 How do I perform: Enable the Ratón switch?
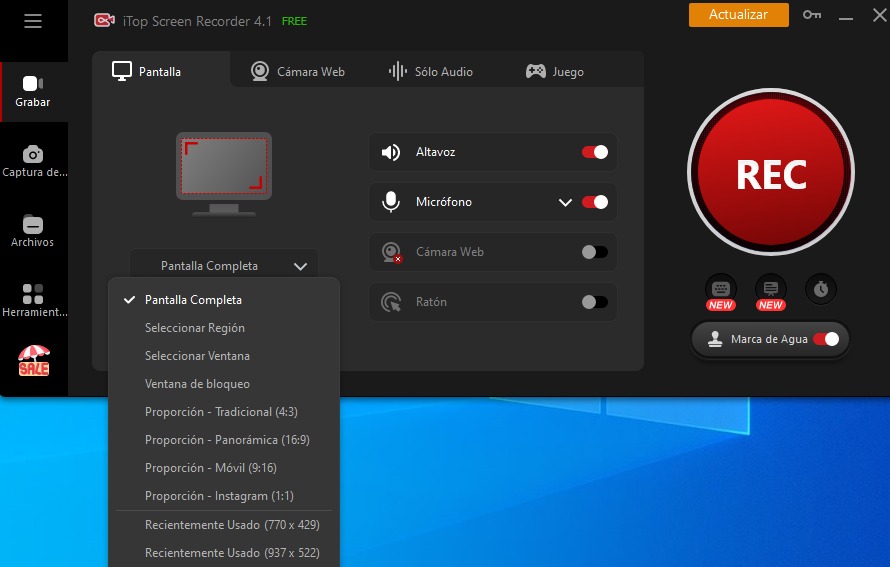pyautogui.click(x=595, y=302)
